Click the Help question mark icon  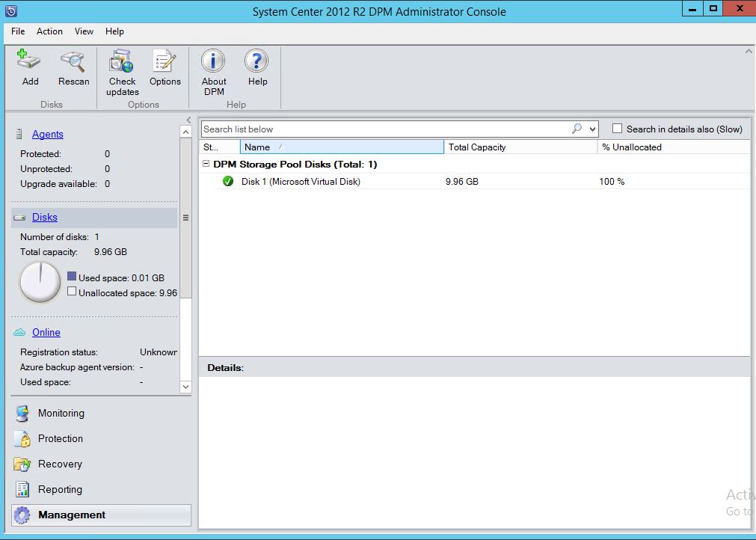point(256,61)
